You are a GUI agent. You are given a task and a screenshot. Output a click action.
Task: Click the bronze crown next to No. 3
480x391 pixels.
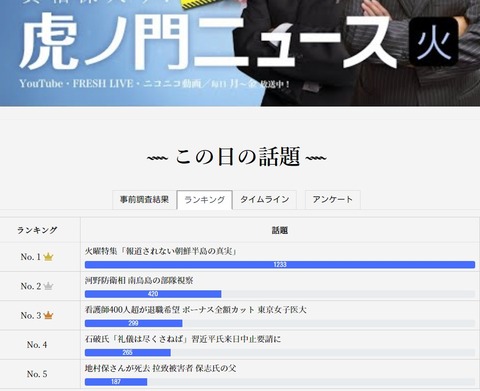point(48,315)
